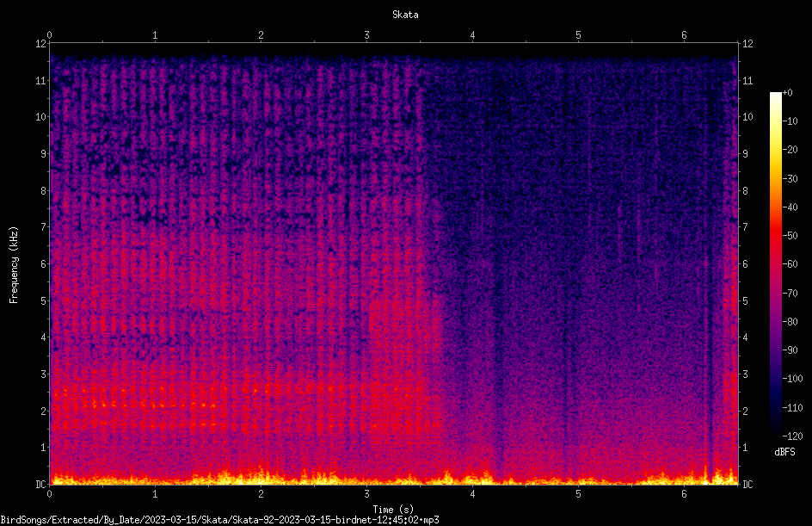Click the +0 top of the color bar

[787, 93]
